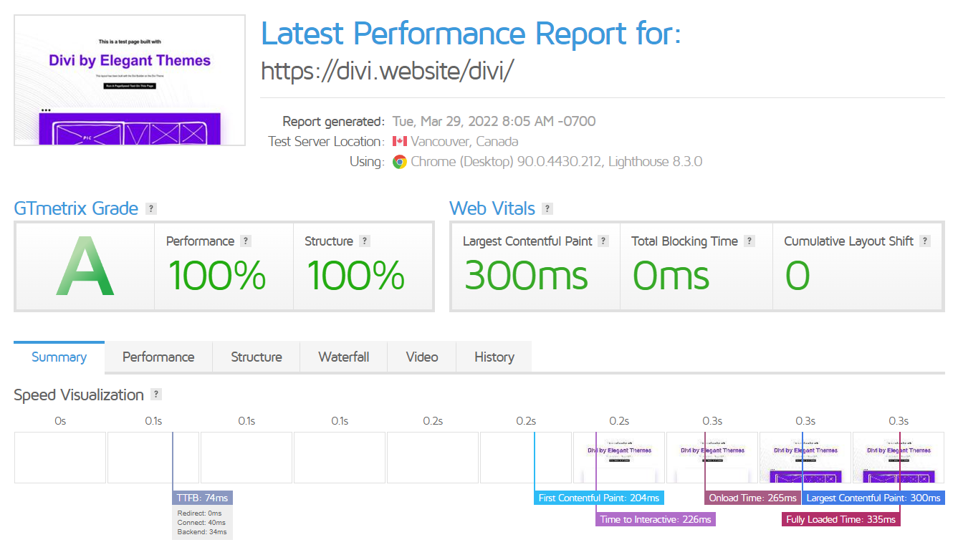
Task: Click the page screenshot thumbnail at top
Action: click(130, 80)
